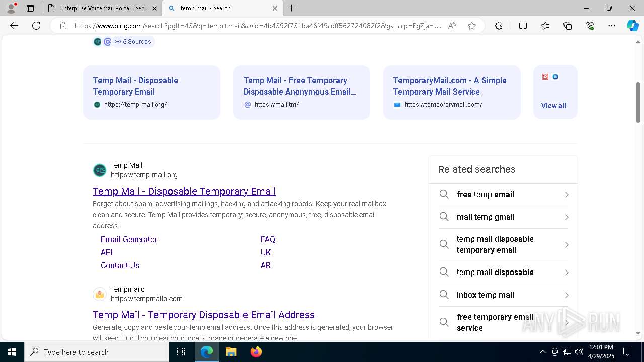Open the UK sitelink
The width and height of the screenshot is (644, 362).
tap(266, 252)
